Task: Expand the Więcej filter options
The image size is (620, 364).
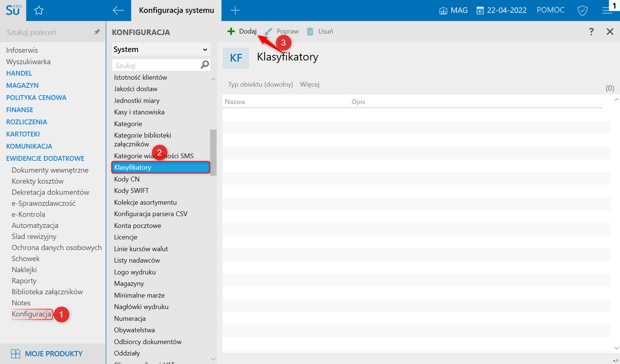Action: point(310,84)
